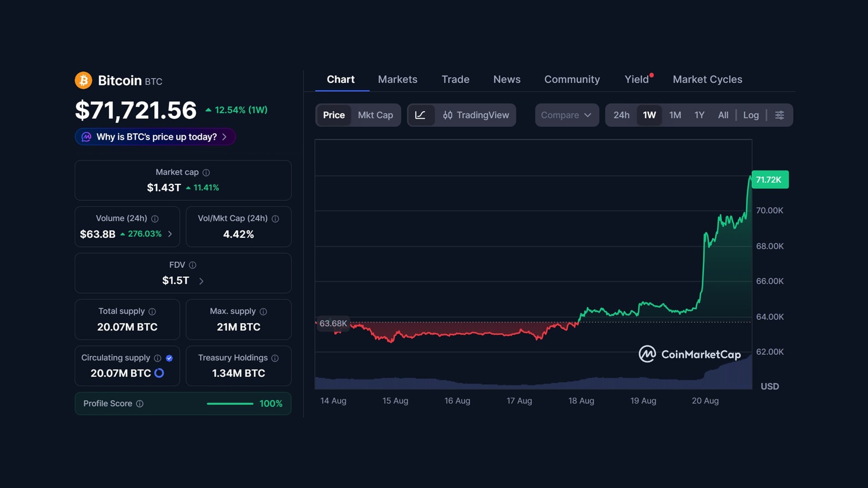Viewport: 868px width, 488px height.
Task: Select the Mkt Cap toggle
Action: pos(375,115)
